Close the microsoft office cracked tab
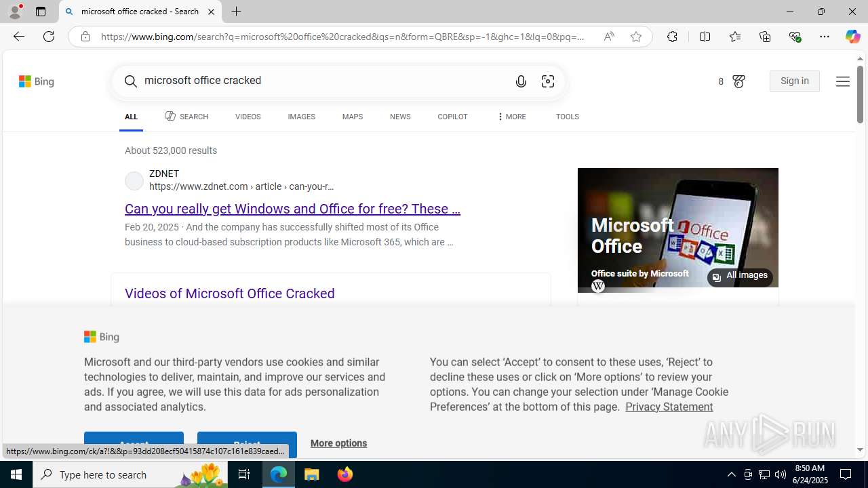 point(211,12)
